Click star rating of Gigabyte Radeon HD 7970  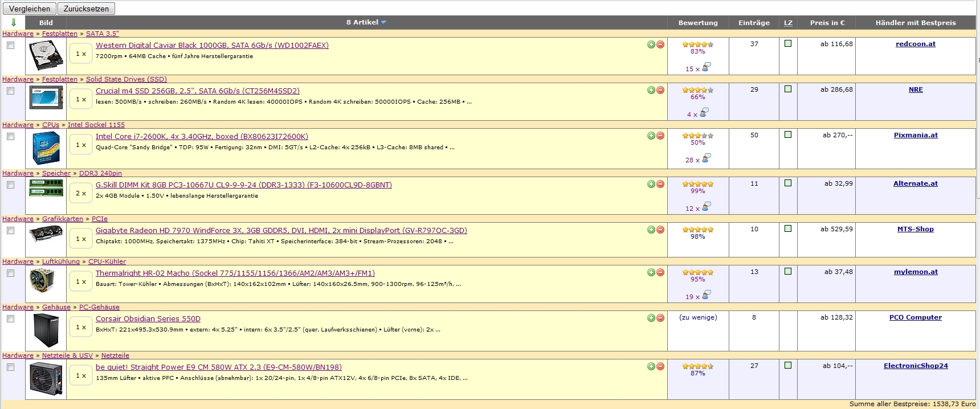[x=698, y=230]
